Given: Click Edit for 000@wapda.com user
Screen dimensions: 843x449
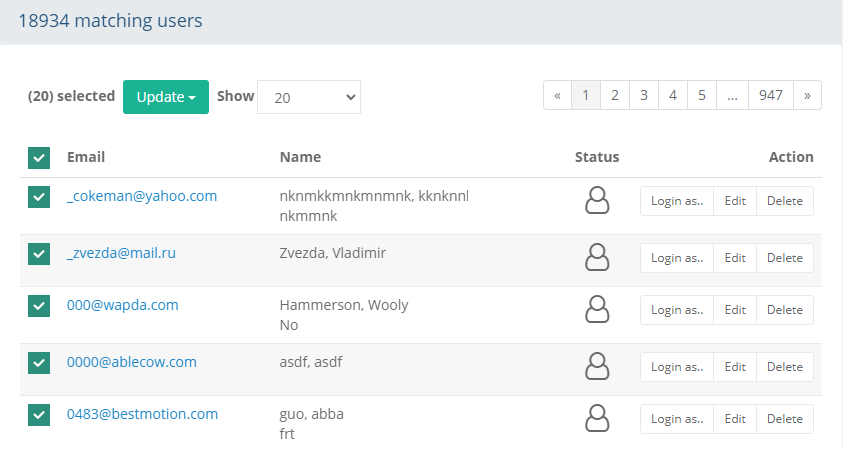Looking at the screenshot, I should (735, 310).
